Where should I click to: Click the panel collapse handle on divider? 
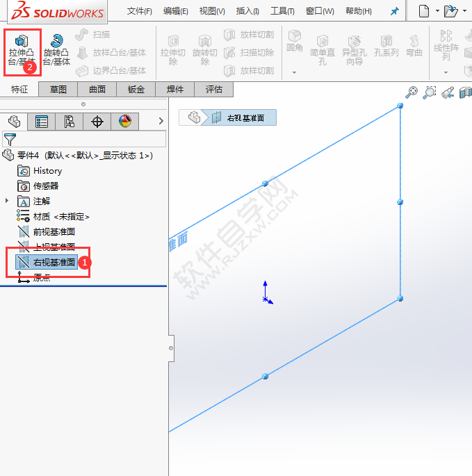[171, 348]
